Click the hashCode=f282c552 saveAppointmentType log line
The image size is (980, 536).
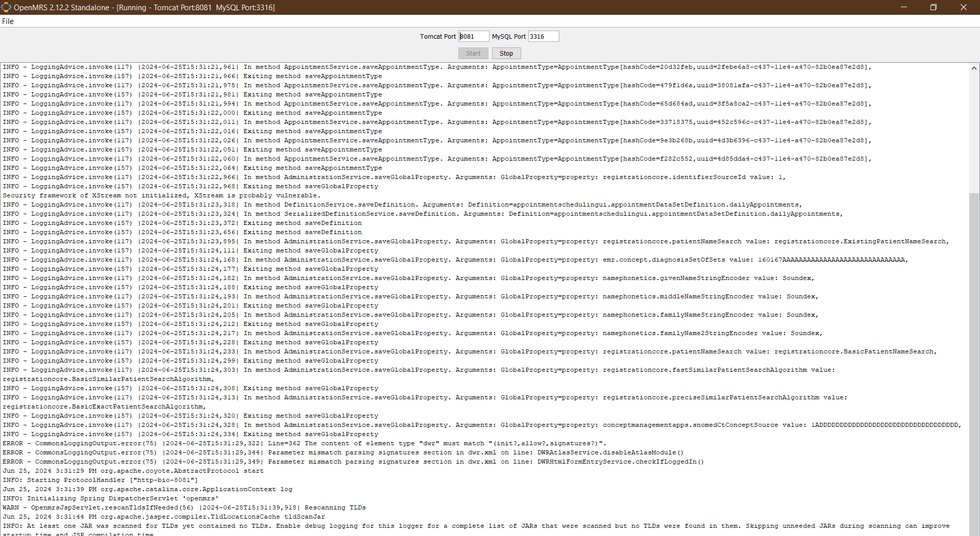(437, 159)
